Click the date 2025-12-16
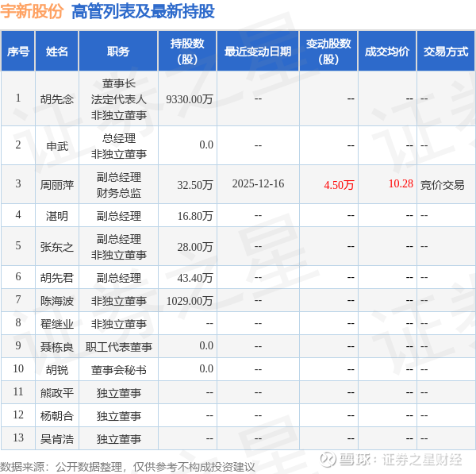 pyautogui.click(x=258, y=183)
